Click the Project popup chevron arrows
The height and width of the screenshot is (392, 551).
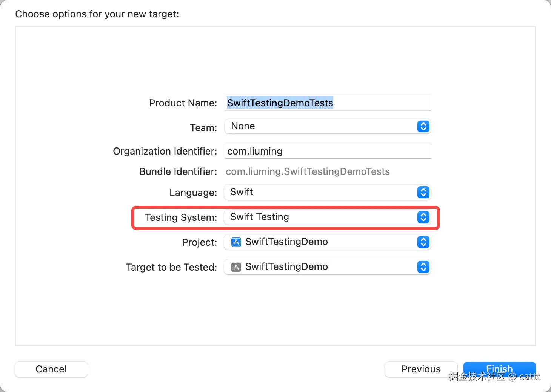tap(423, 242)
